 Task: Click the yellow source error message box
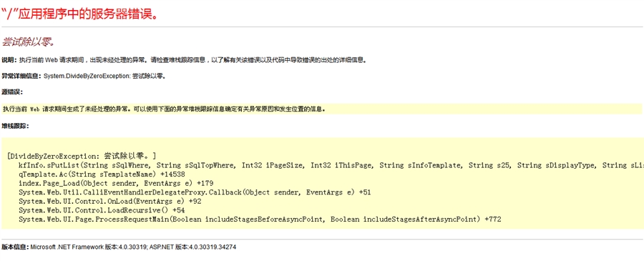[321, 109]
